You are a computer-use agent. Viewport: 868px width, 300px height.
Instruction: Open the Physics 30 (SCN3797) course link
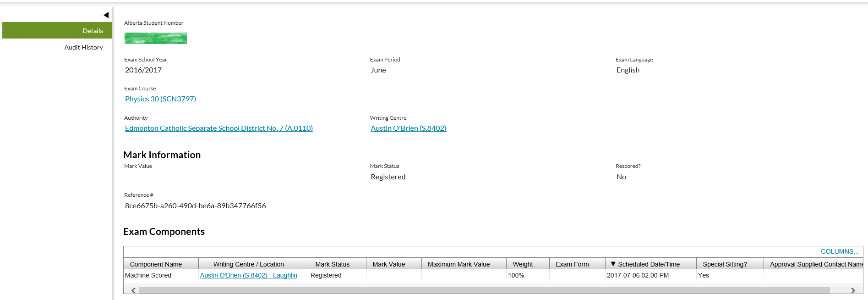(160, 99)
